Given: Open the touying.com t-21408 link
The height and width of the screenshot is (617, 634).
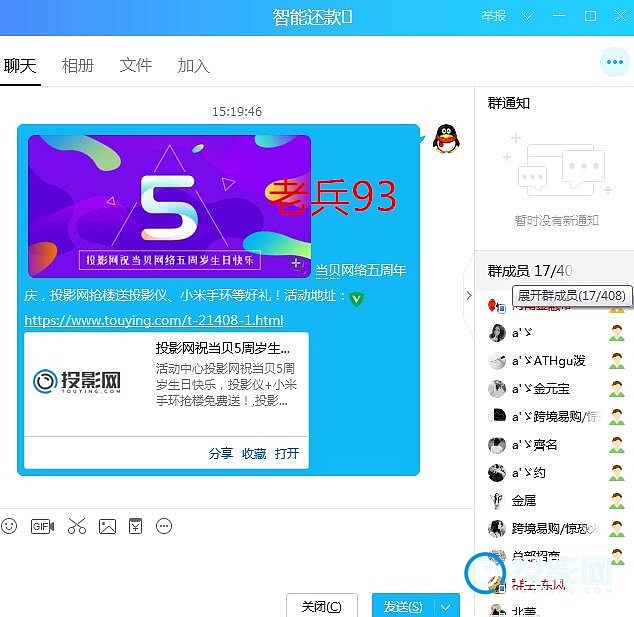Looking at the screenshot, I should [154, 321].
